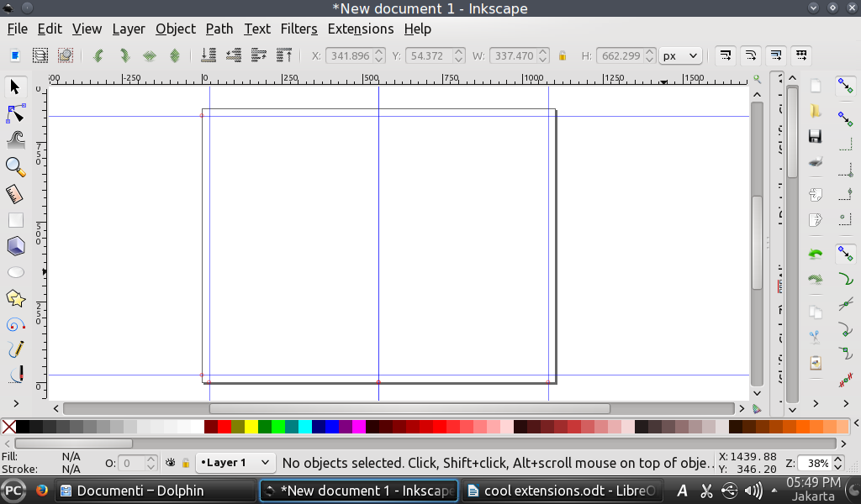Click the Save document icon
Image resolution: width=861 pixels, height=504 pixels.
(815, 136)
